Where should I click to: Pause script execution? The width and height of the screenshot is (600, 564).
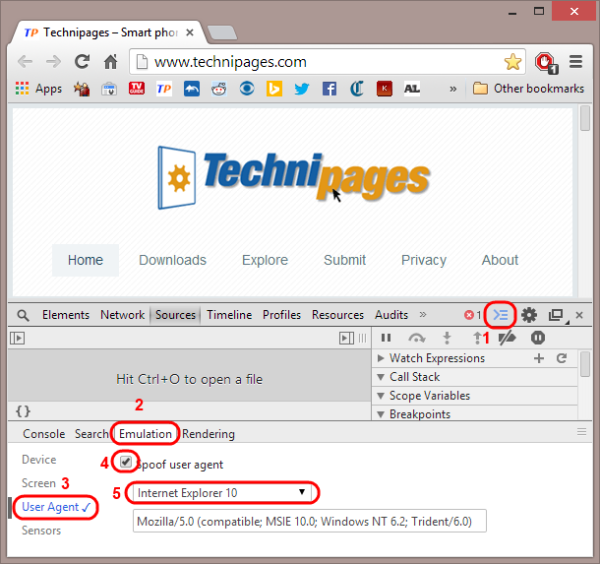[x=386, y=338]
